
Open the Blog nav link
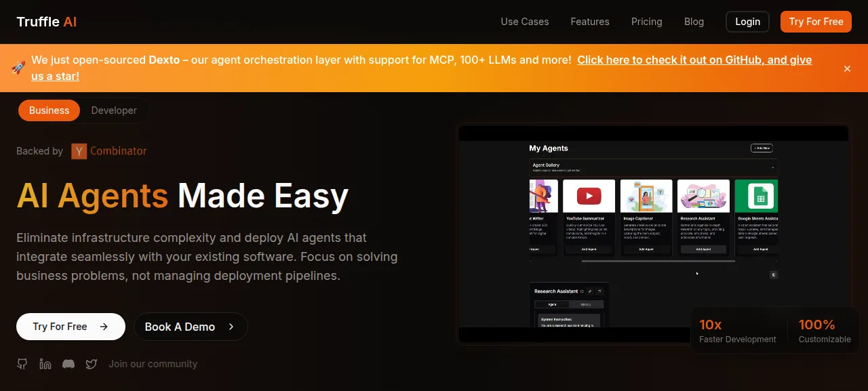pyautogui.click(x=694, y=22)
